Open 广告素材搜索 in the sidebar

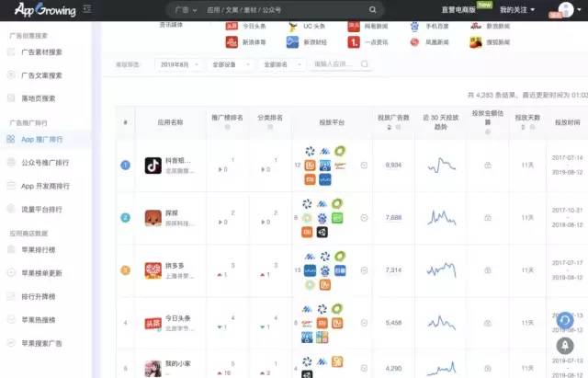[41, 52]
